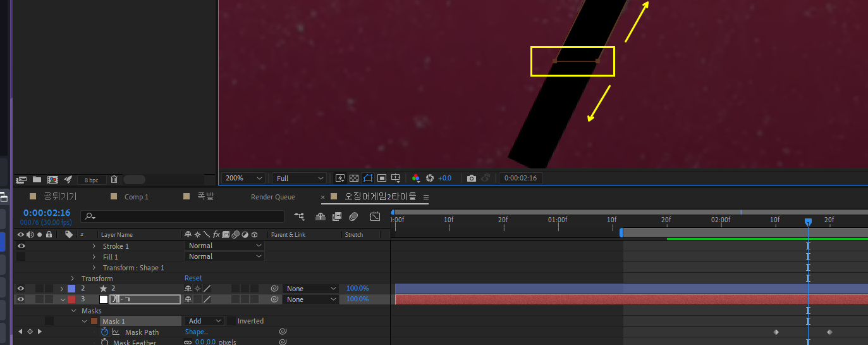Switch to the 폭발 timeline tab
Screen dimensions: 868x345
(x=205, y=196)
